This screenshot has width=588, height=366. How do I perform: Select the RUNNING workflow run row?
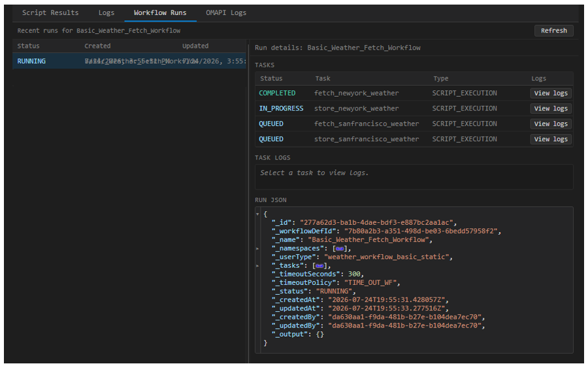pyautogui.click(x=129, y=61)
